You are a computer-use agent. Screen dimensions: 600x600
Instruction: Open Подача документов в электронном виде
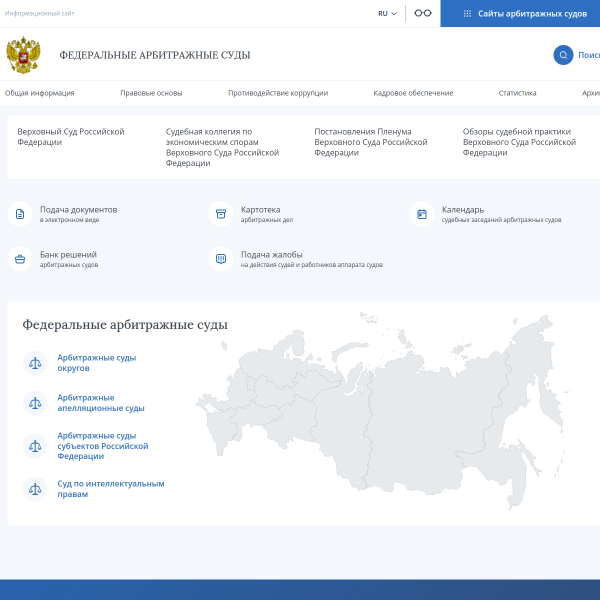(78, 214)
